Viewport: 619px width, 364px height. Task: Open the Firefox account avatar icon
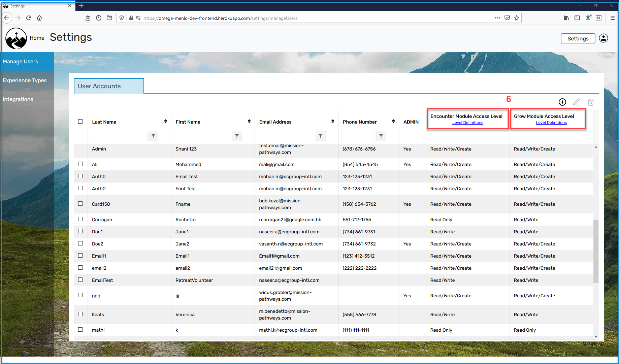[588, 18]
